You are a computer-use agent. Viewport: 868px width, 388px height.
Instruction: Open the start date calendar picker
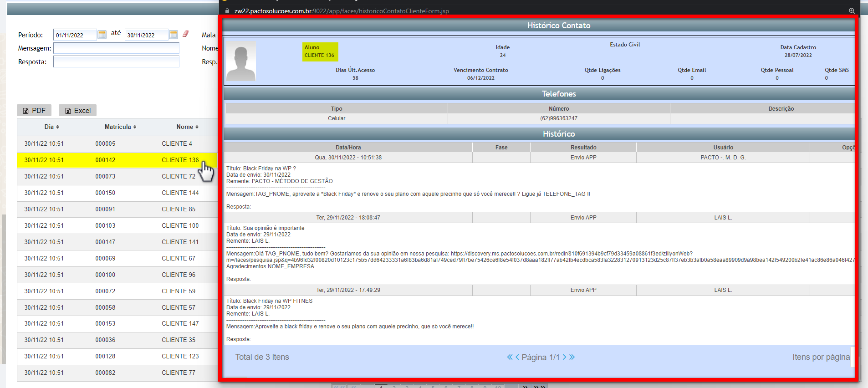102,35
